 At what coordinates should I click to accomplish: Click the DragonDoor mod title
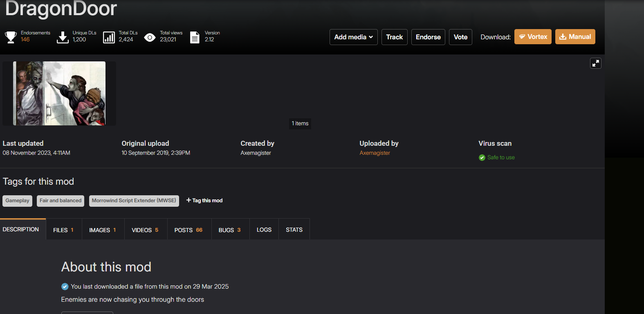61,8
